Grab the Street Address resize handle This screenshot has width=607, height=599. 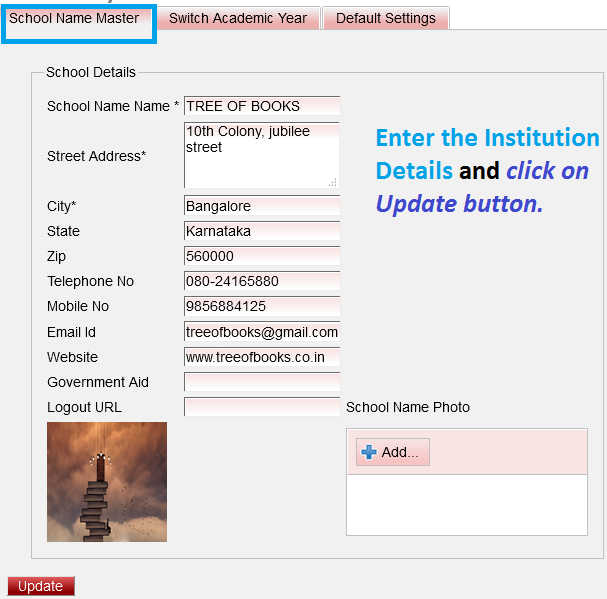point(333,181)
